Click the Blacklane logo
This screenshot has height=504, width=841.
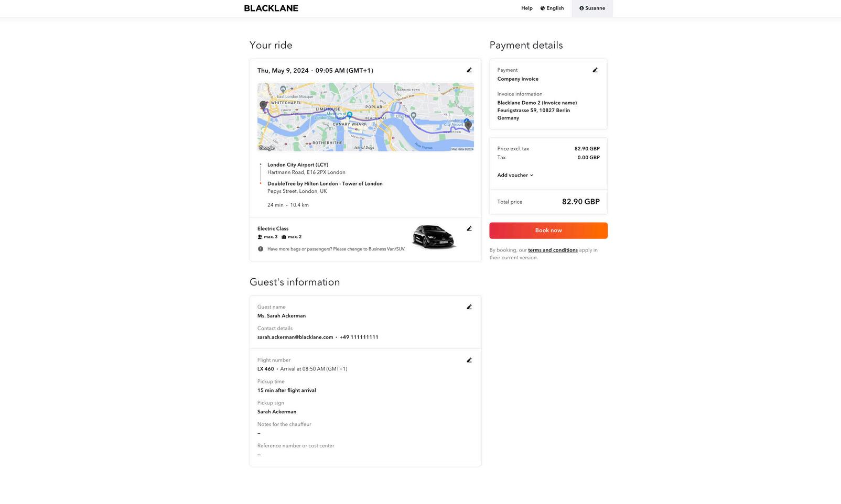(x=271, y=8)
